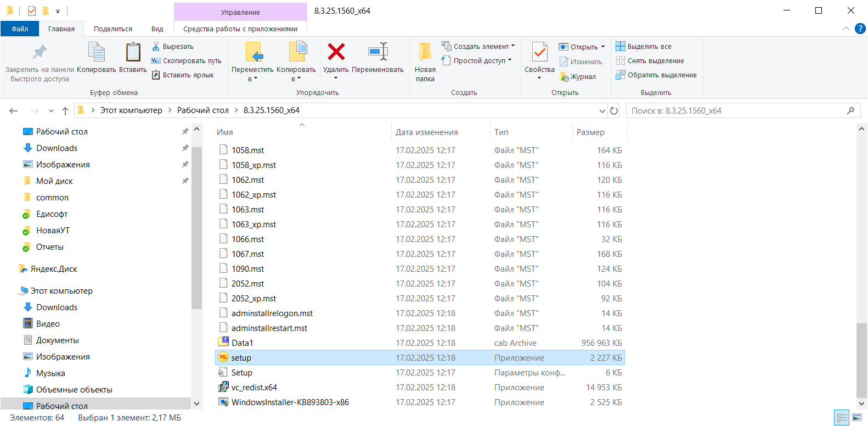Click the Paste (Вставить) clipboard icon
Viewport: 868px width, 426px height.
133,53
